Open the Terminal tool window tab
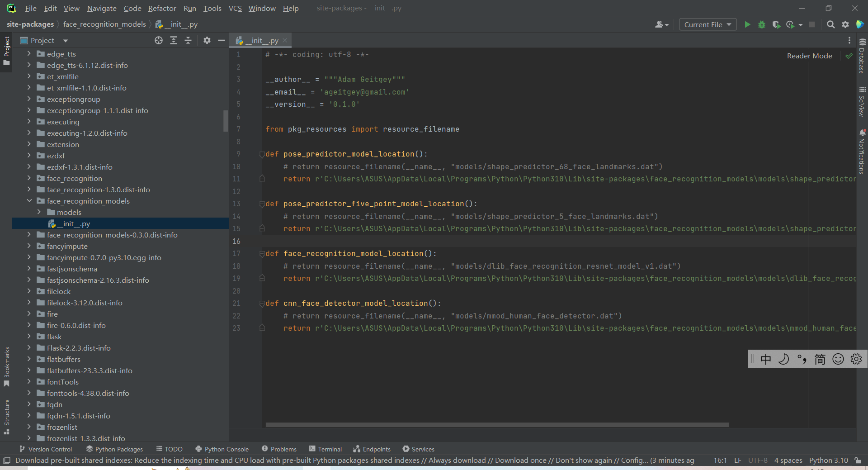This screenshot has width=868, height=470. 325,449
